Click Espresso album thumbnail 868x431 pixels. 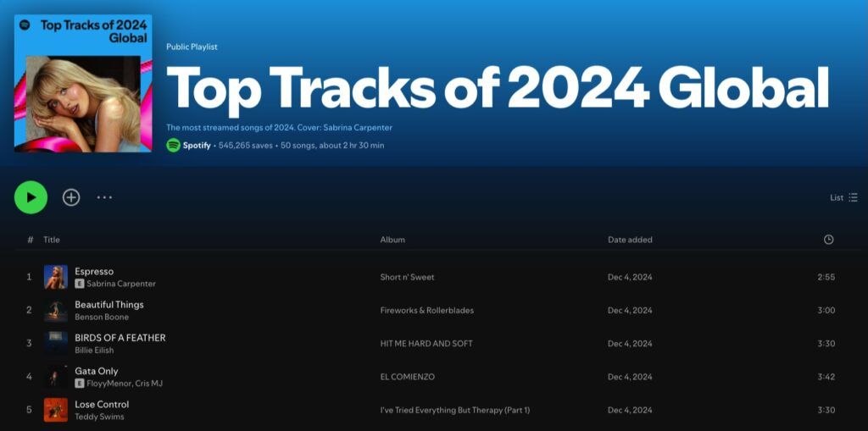click(x=56, y=277)
